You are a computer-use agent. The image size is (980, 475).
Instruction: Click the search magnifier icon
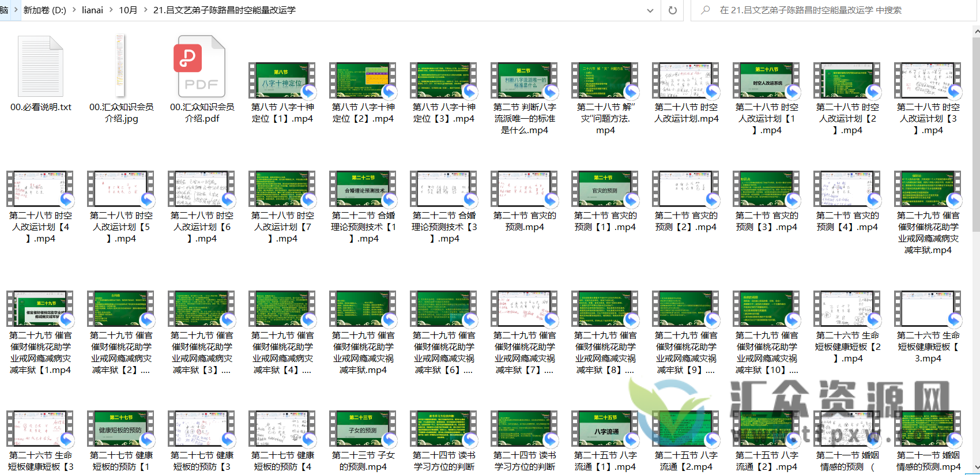coord(705,10)
